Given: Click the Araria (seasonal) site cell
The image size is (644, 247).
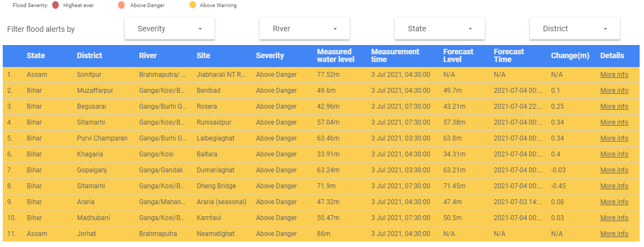Looking at the screenshot, I should click(x=221, y=202).
